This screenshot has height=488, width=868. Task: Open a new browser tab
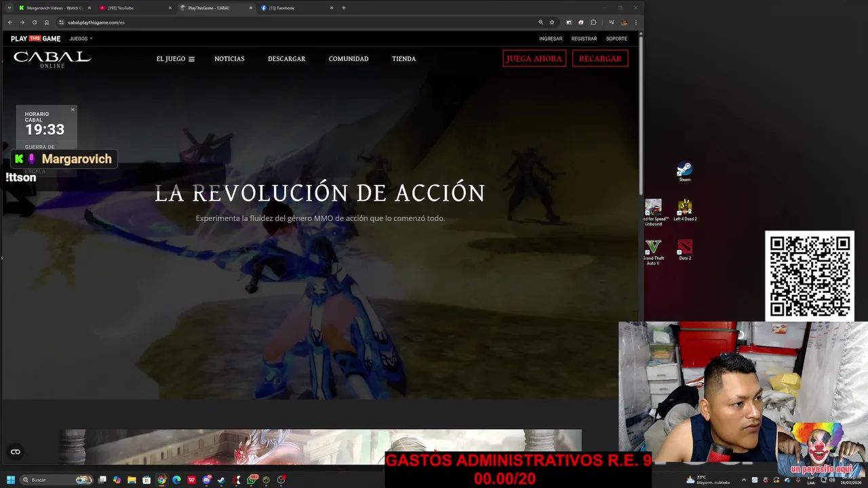click(344, 8)
